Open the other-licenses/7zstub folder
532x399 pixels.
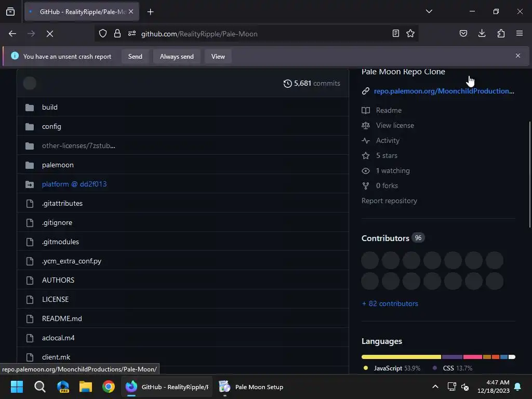79,146
